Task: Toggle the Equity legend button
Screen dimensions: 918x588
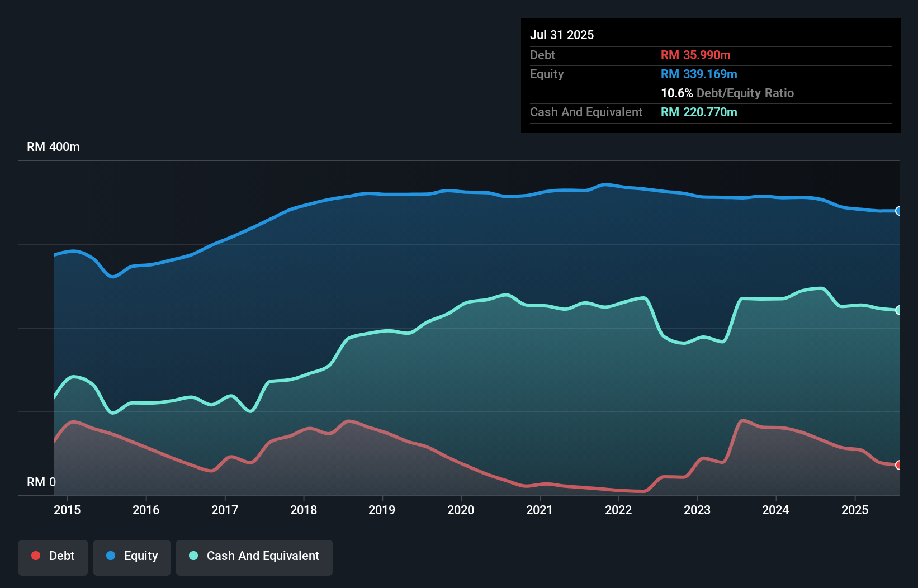Action: (x=132, y=556)
